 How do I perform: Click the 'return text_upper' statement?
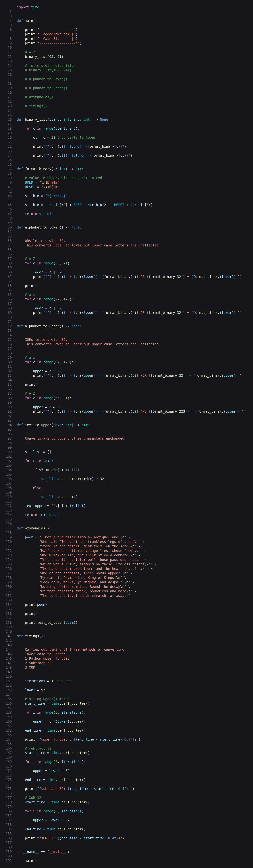click(42, 515)
